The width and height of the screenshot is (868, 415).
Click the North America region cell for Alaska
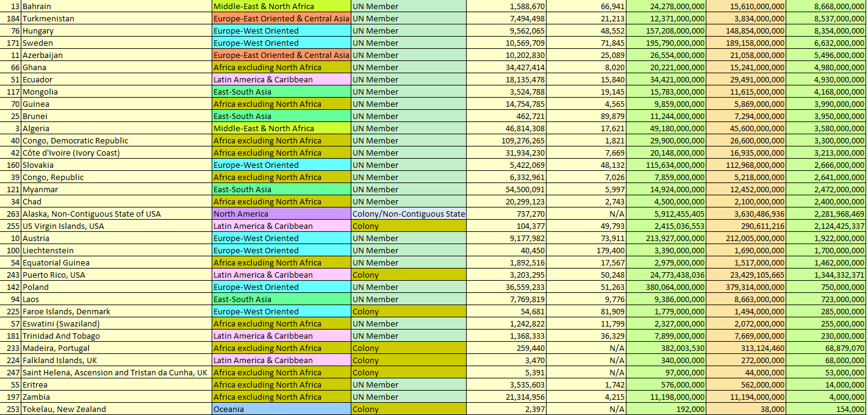click(x=281, y=214)
